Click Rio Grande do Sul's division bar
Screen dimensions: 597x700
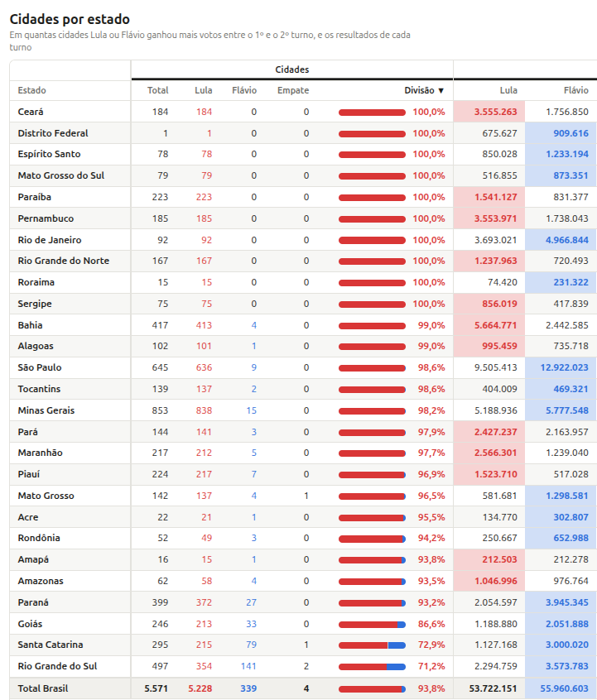(372, 667)
